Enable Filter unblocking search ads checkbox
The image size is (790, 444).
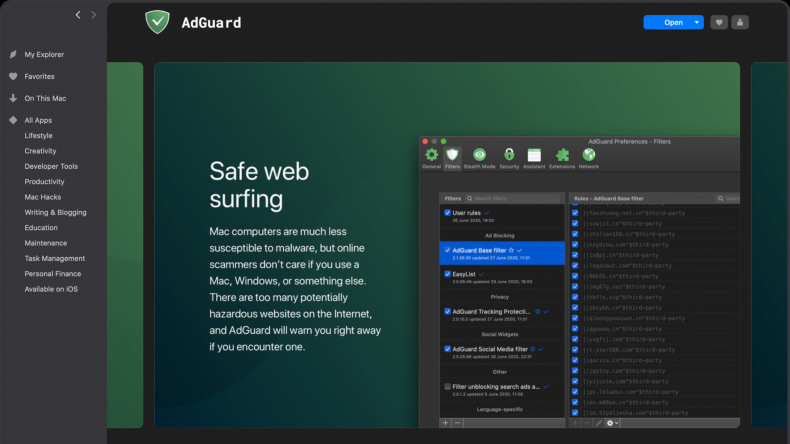(x=447, y=387)
